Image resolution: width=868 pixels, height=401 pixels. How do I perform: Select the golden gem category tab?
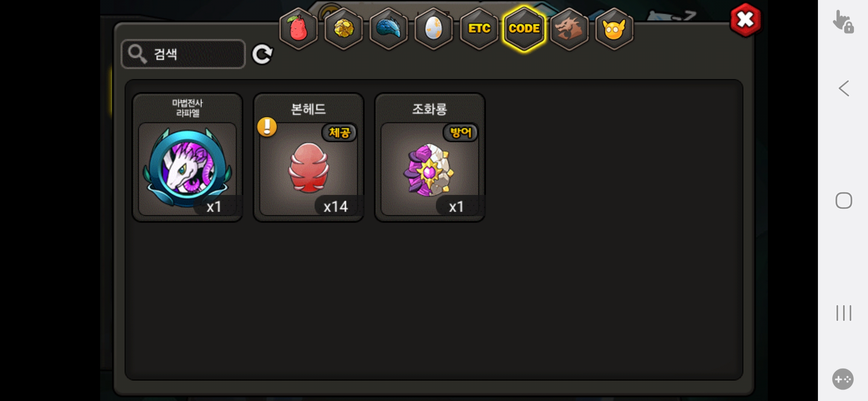tap(344, 29)
